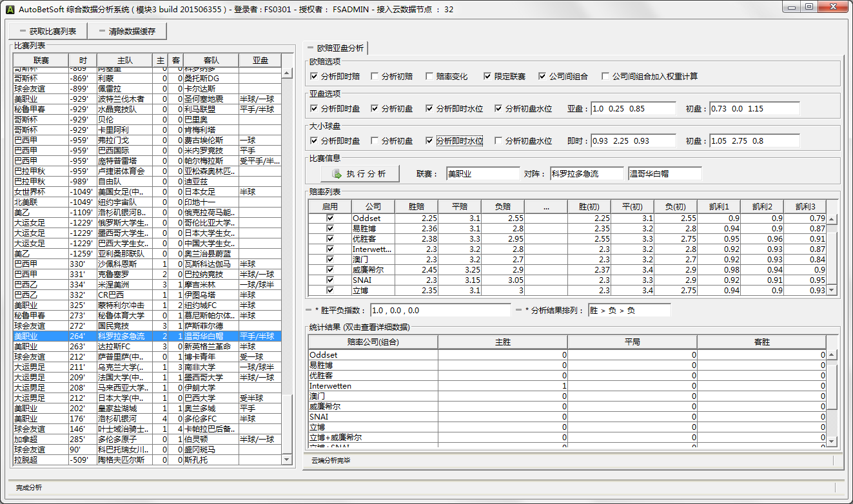Image resolution: width=853 pixels, height=504 pixels.
Task: Enable 公司间组合加入权重计算 checkbox
Action: click(605, 77)
